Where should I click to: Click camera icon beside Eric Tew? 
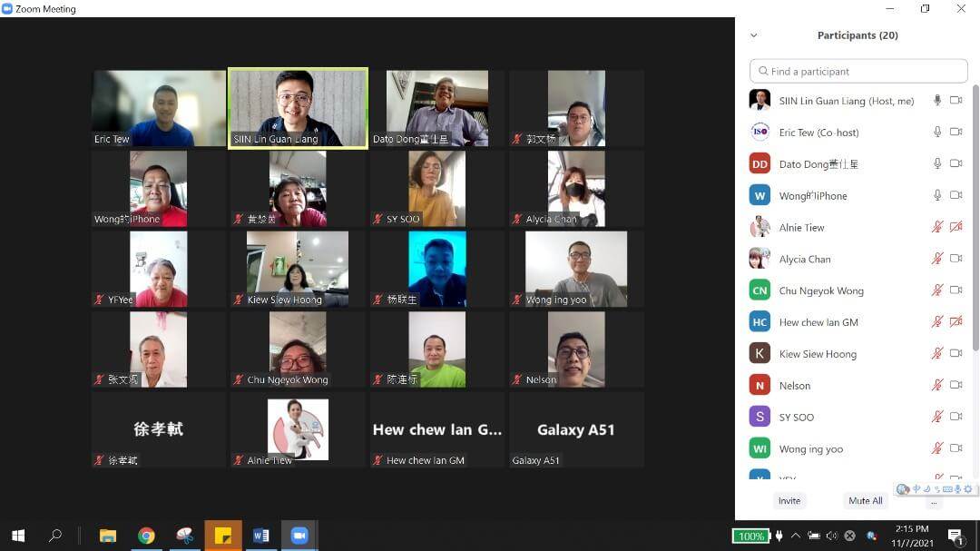955,133
